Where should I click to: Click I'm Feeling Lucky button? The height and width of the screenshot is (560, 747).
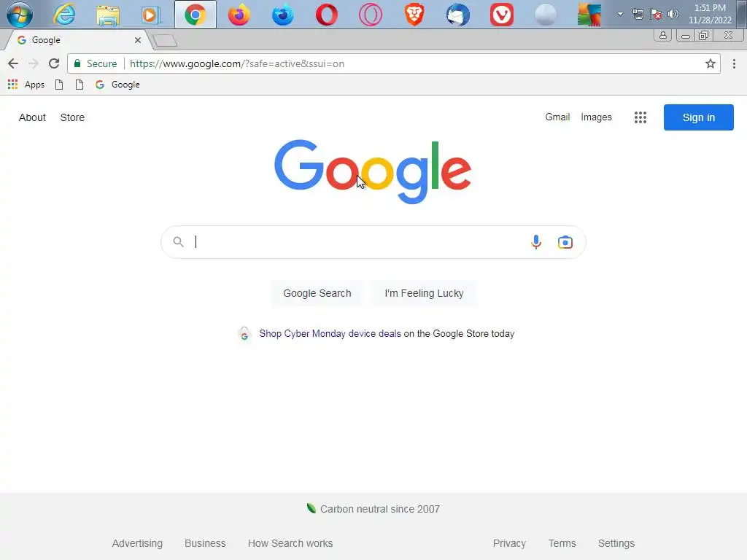[x=424, y=293]
